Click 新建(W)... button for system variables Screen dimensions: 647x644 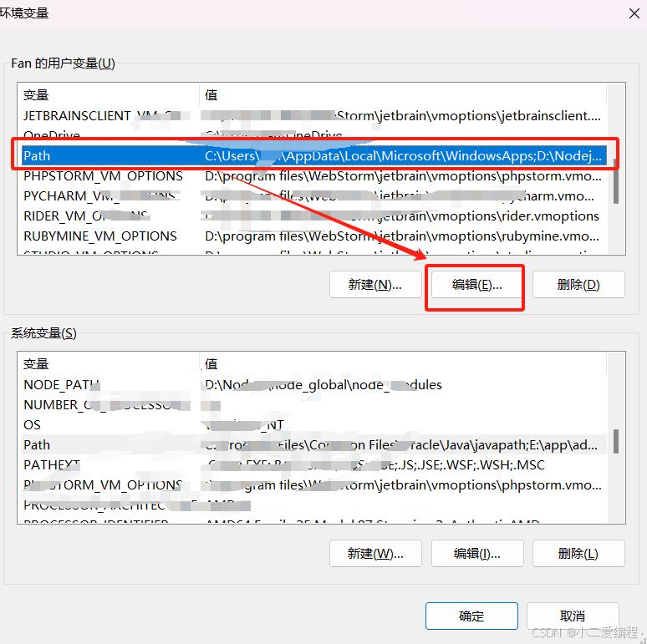point(375,553)
